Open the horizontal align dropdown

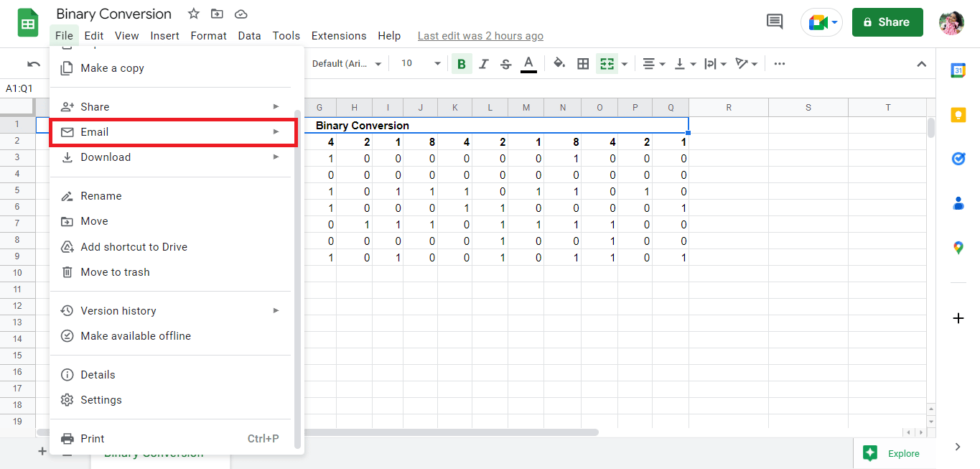pyautogui.click(x=653, y=64)
